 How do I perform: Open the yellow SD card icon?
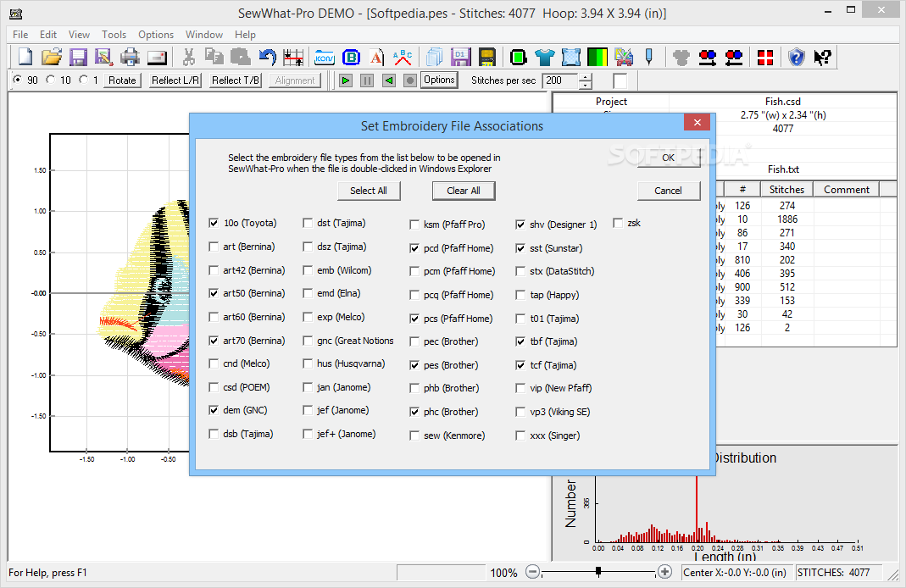(487, 57)
